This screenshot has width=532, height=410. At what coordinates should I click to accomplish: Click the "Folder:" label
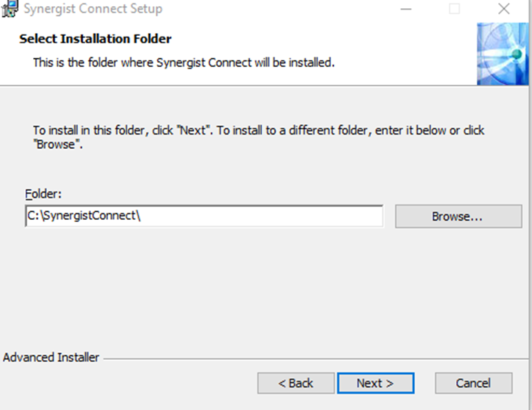pos(43,194)
